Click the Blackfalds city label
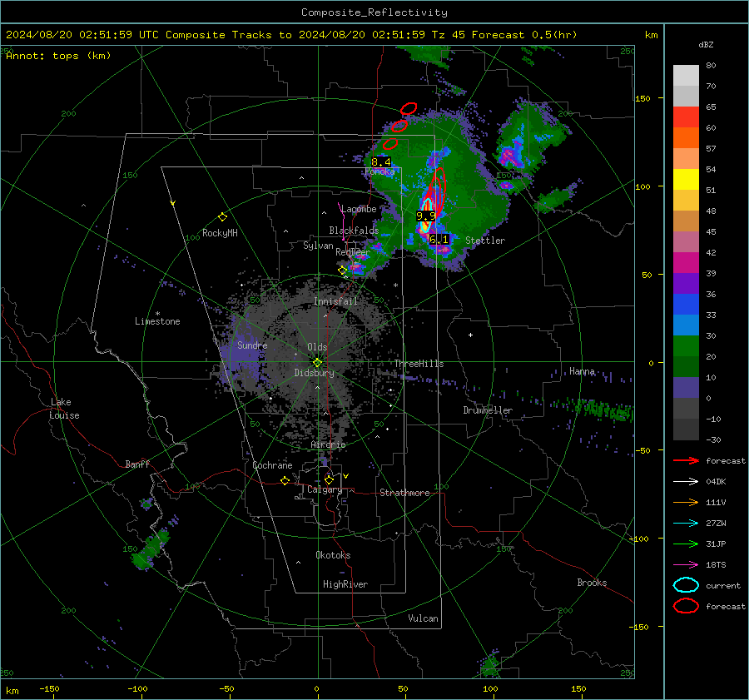 354,231
